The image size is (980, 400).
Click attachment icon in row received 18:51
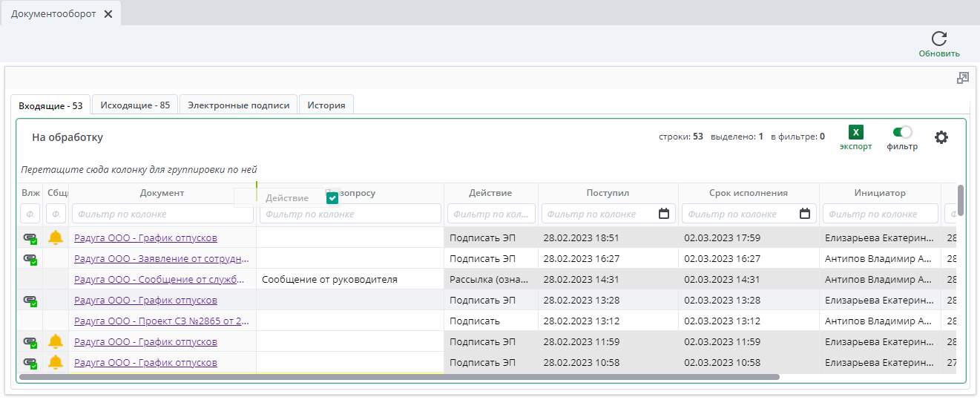[30, 238]
